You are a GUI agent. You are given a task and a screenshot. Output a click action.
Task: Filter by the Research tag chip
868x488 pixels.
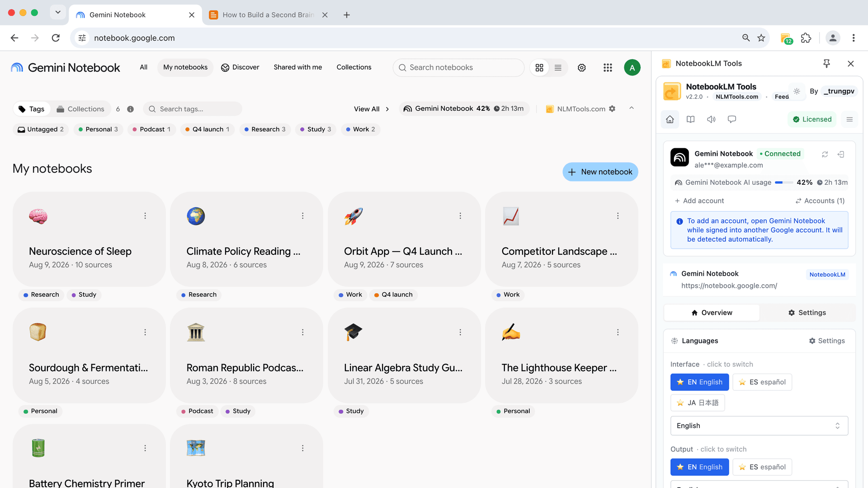(x=264, y=129)
